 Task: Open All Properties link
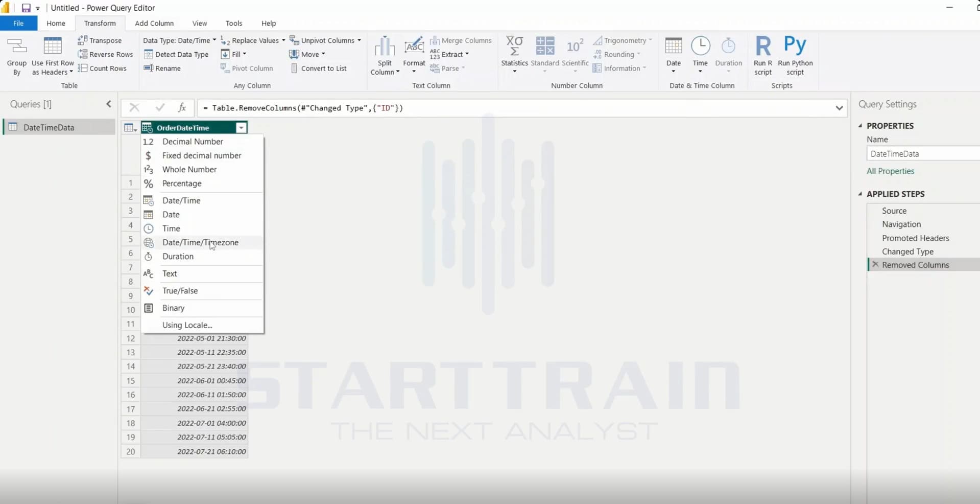[890, 171]
